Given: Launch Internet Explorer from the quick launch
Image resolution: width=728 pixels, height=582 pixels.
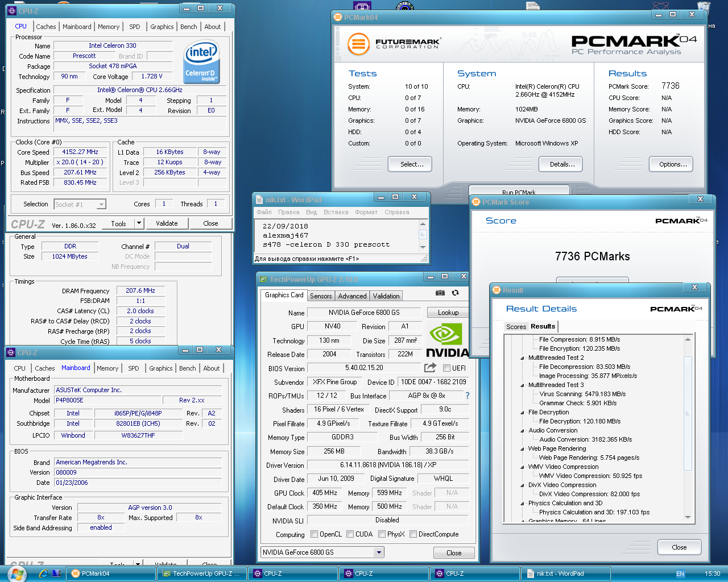Looking at the screenshot, I should tap(43, 573).
